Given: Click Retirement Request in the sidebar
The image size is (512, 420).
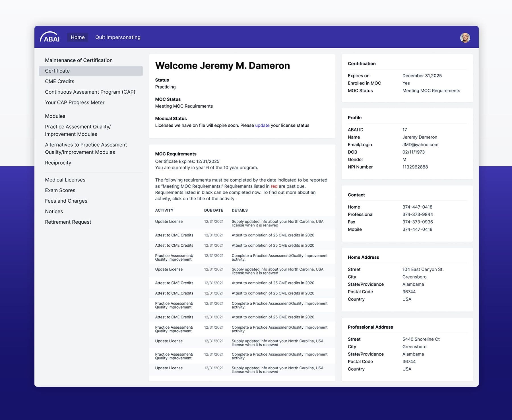Looking at the screenshot, I should click(x=68, y=222).
